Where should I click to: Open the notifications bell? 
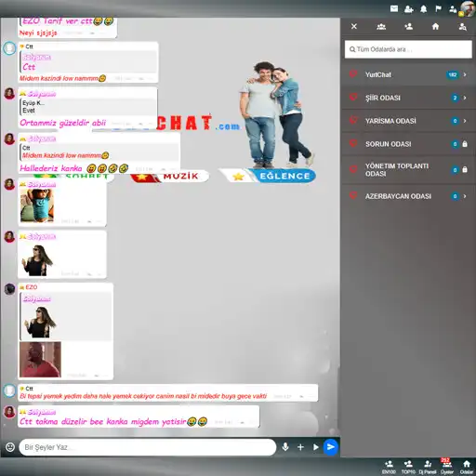coord(424,9)
